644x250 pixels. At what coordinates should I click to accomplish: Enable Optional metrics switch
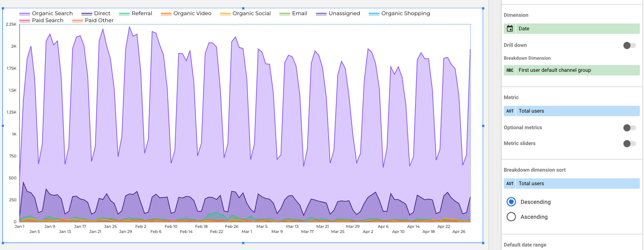click(x=629, y=128)
